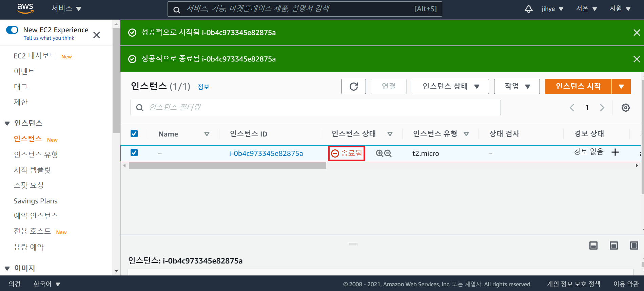Viewport: 644px width, 291px height.
Task: Dismiss the 성공적으로 종료됨 notification
Action: click(x=637, y=59)
